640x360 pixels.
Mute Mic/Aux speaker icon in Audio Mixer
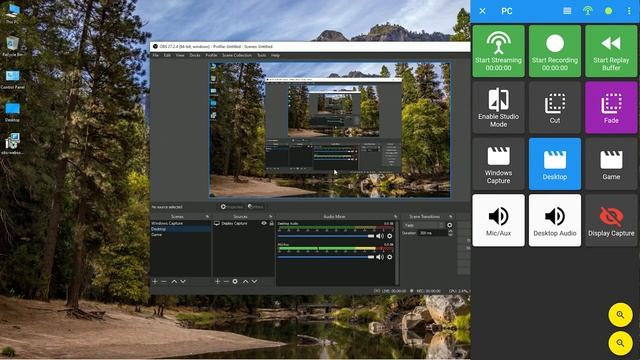pos(380,257)
